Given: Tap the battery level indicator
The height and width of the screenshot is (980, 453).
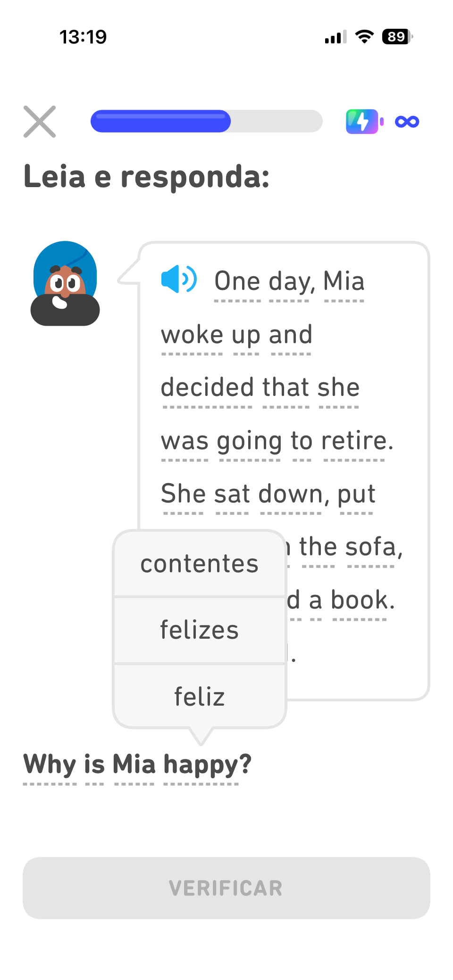Looking at the screenshot, I should point(397,37).
